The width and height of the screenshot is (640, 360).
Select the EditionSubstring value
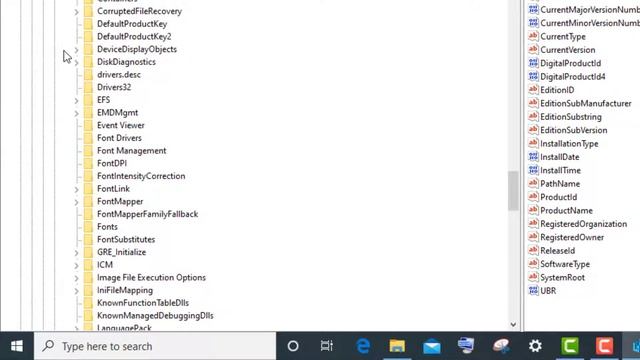571,117
